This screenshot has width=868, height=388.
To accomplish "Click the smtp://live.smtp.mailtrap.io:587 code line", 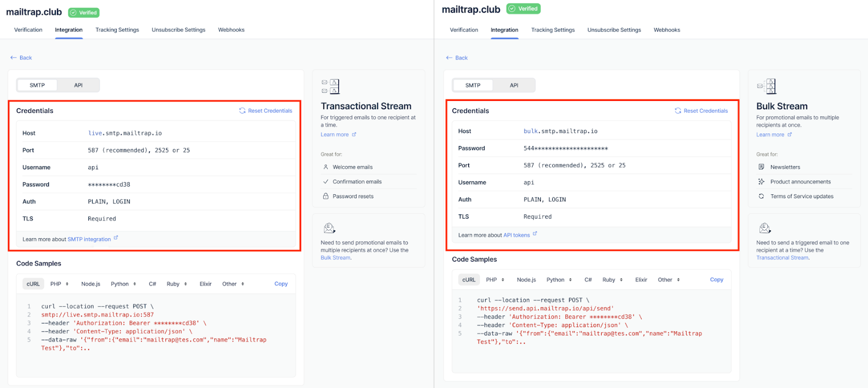I will point(98,315).
